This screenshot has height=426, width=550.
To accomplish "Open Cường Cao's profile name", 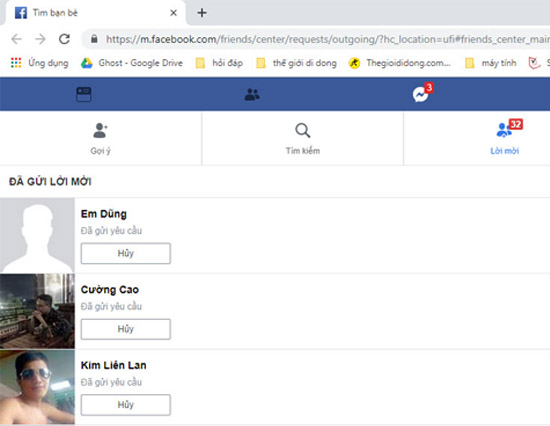I will [x=110, y=289].
